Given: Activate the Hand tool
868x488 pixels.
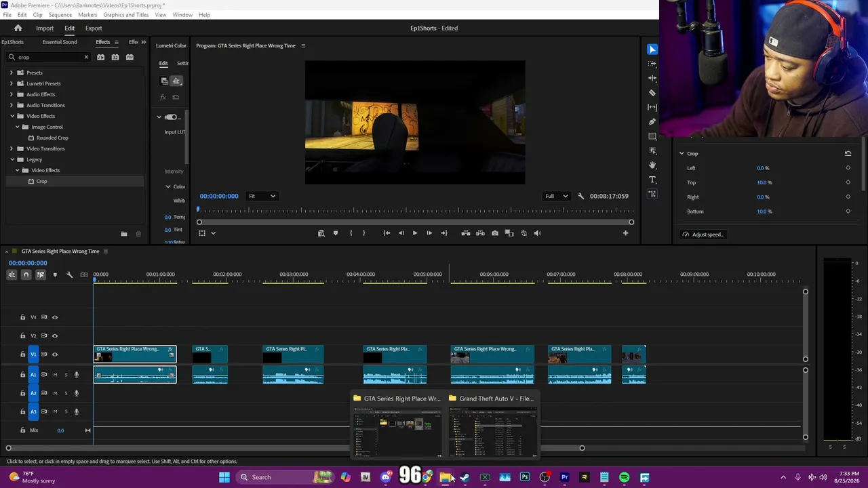Looking at the screenshot, I should pos(652,165).
